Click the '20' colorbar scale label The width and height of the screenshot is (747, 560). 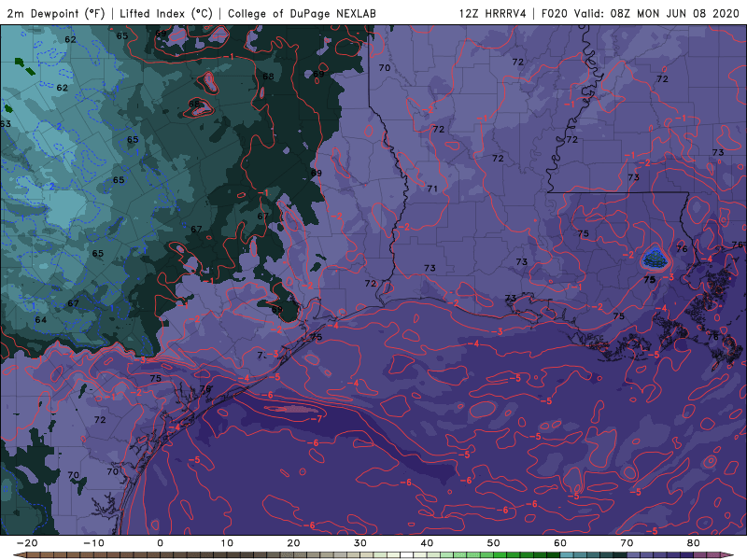[293, 543]
